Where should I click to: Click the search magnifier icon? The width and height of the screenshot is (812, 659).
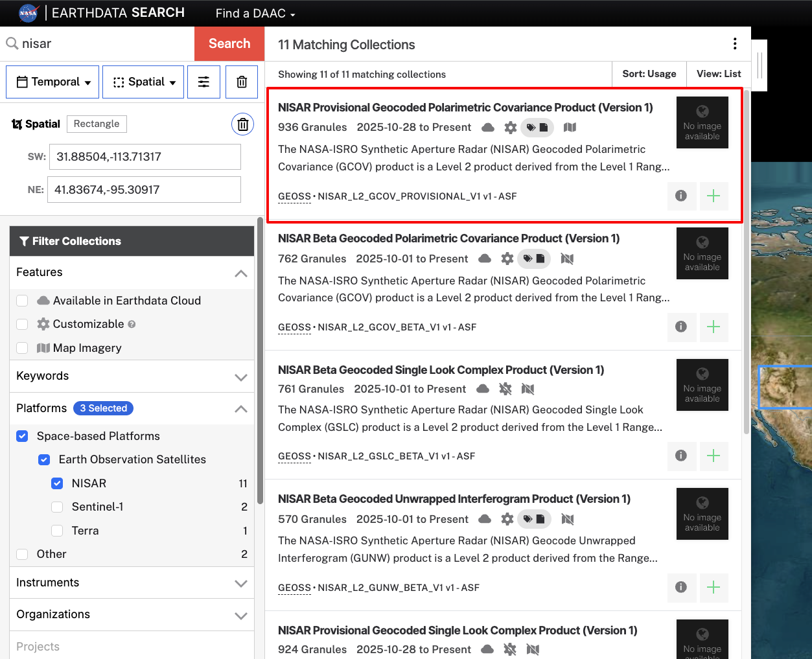[12, 43]
